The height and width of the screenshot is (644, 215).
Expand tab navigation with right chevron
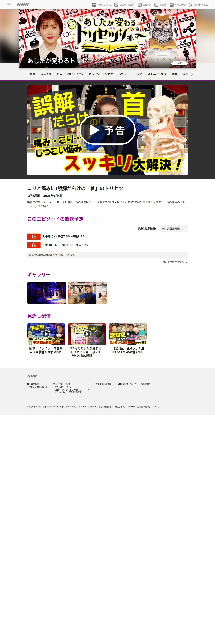pyautogui.click(x=192, y=74)
